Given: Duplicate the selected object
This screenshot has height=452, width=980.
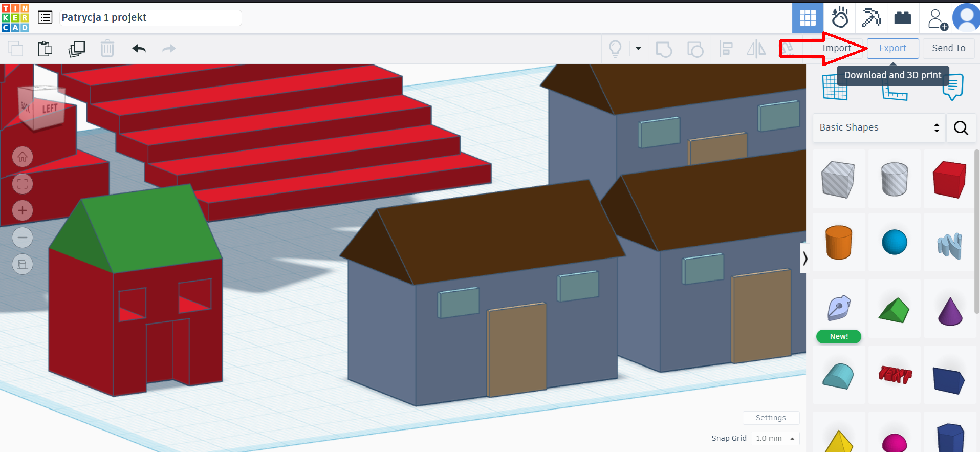Looking at the screenshot, I should [x=77, y=49].
